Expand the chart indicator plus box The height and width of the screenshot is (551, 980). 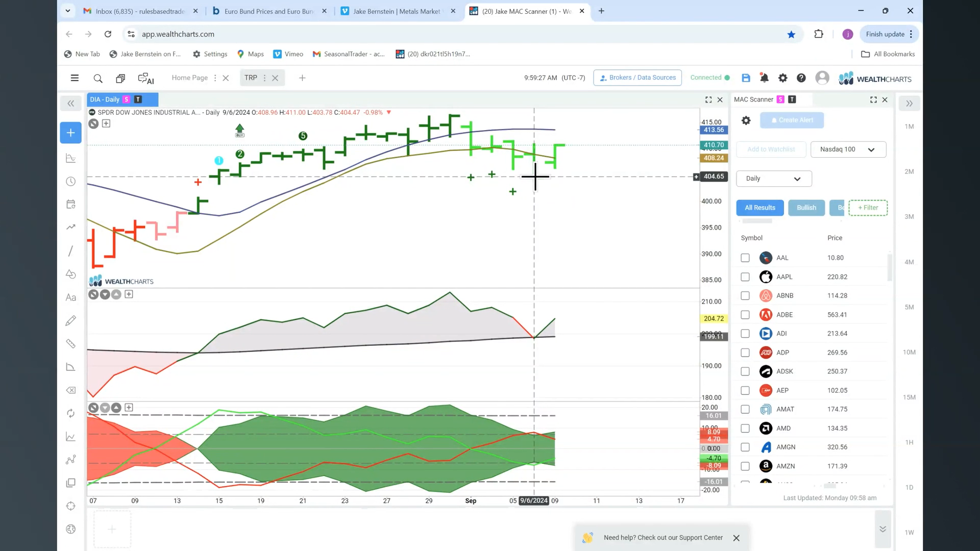tap(106, 123)
